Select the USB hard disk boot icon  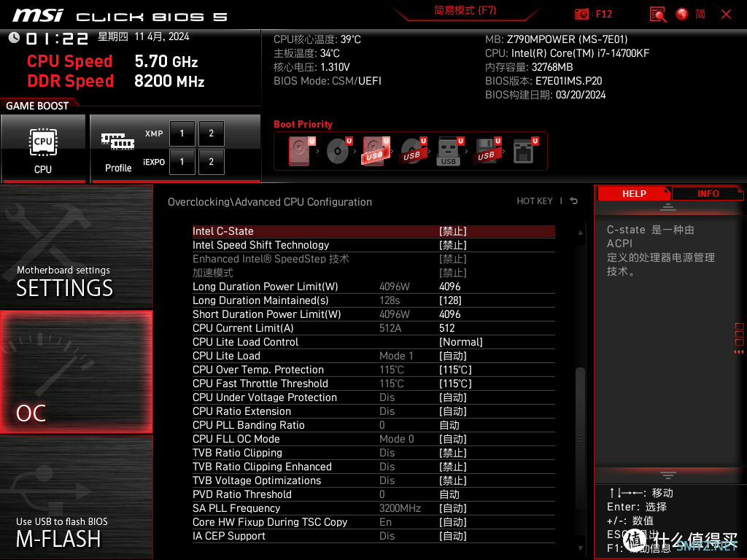(x=376, y=151)
